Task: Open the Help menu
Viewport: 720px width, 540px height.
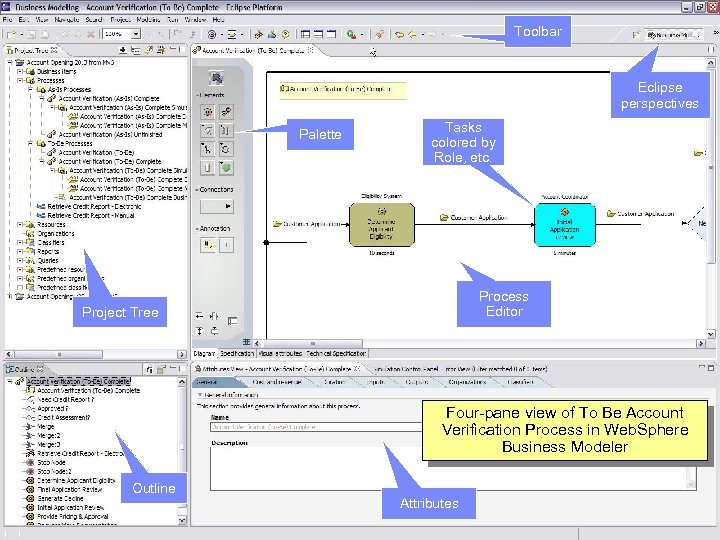Action: coord(219,20)
